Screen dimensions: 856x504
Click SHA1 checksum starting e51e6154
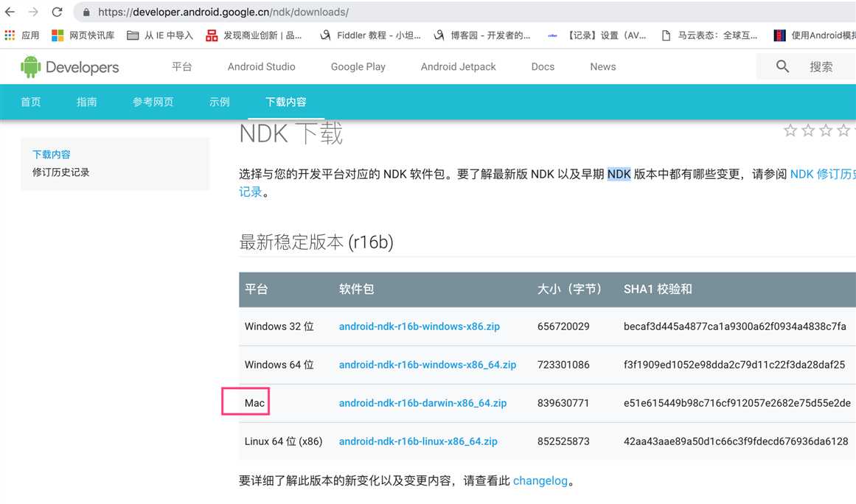(737, 403)
